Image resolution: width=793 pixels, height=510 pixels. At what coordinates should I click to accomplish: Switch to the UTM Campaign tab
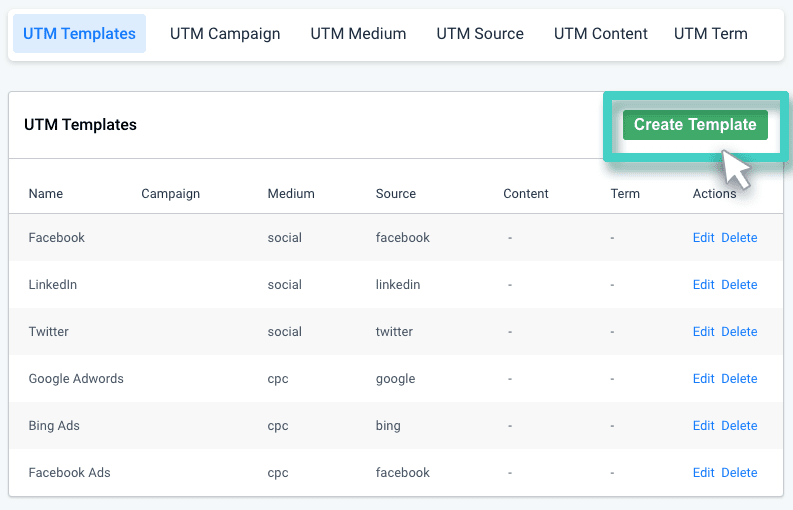click(225, 34)
